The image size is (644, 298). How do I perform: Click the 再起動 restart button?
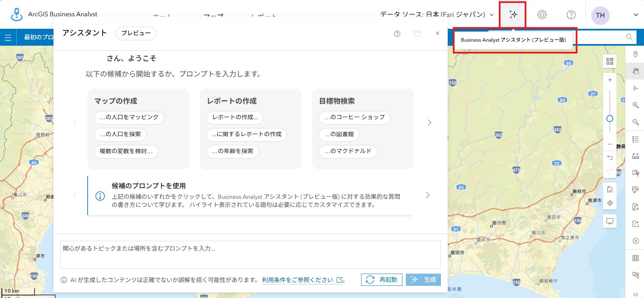pos(381,280)
